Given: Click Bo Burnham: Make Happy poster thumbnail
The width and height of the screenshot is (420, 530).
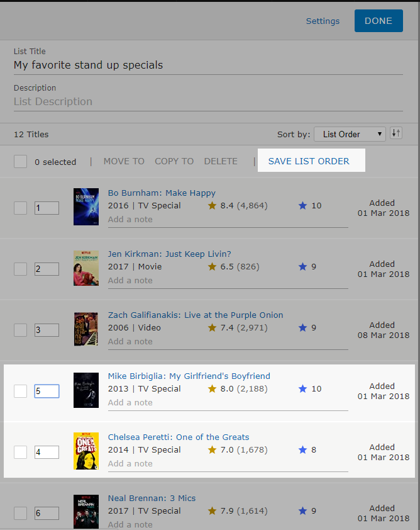Looking at the screenshot, I should (86, 206).
